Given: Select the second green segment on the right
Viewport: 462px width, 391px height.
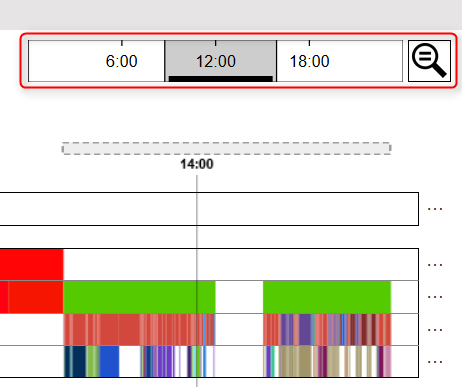Looking at the screenshot, I should 327,297.
